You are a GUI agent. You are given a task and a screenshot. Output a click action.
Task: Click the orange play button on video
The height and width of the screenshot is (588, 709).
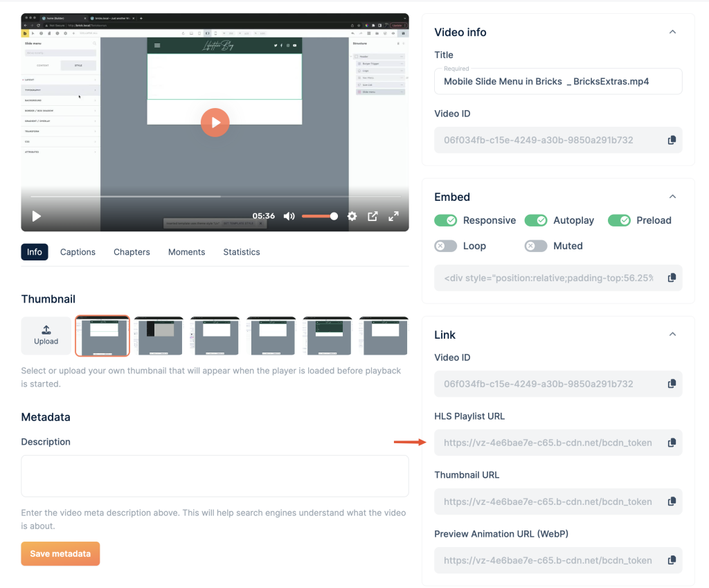tap(215, 123)
